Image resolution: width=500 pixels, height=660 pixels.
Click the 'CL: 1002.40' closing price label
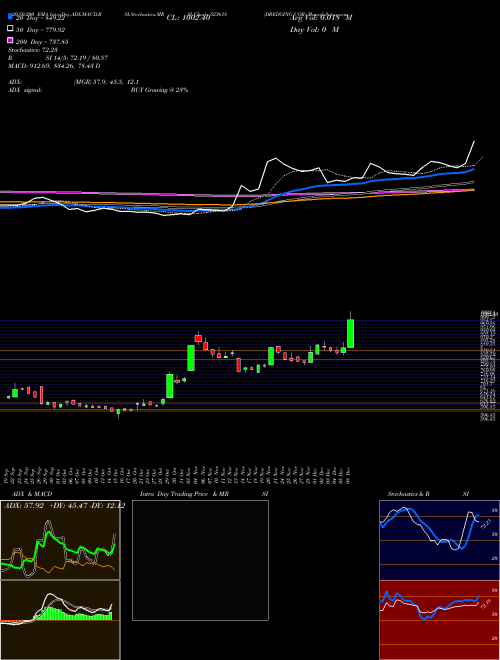coord(188,18)
